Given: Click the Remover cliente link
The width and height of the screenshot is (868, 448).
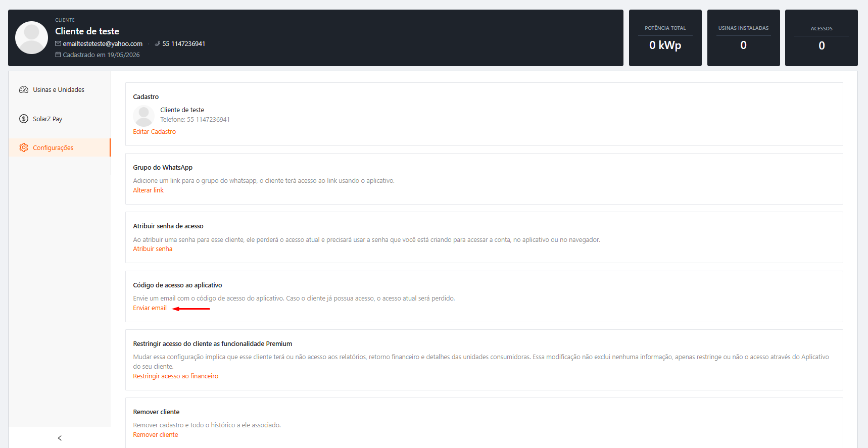Looking at the screenshot, I should click(x=156, y=435).
